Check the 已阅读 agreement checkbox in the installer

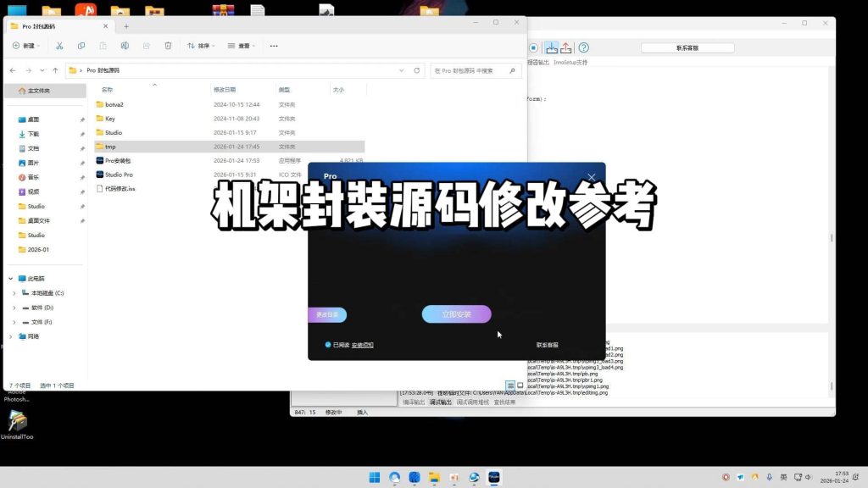(326, 344)
